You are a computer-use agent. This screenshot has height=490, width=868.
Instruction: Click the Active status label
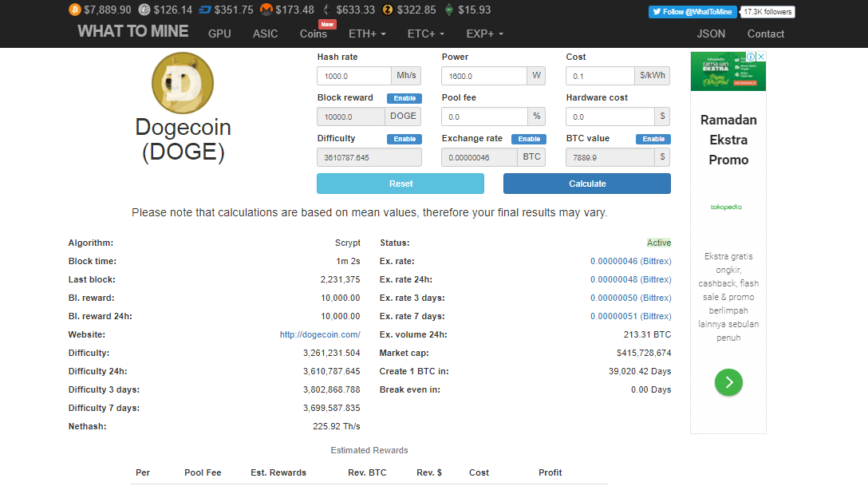[659, 243]
